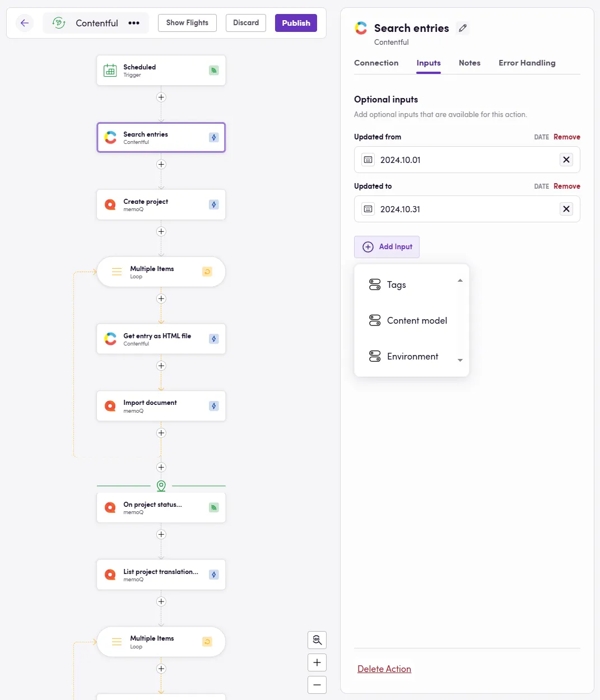Image resolution: width=600 pixels, height=700 pixels.
Task: Click the pencil icon to rename Search entries
Action: tap(462, 28)
